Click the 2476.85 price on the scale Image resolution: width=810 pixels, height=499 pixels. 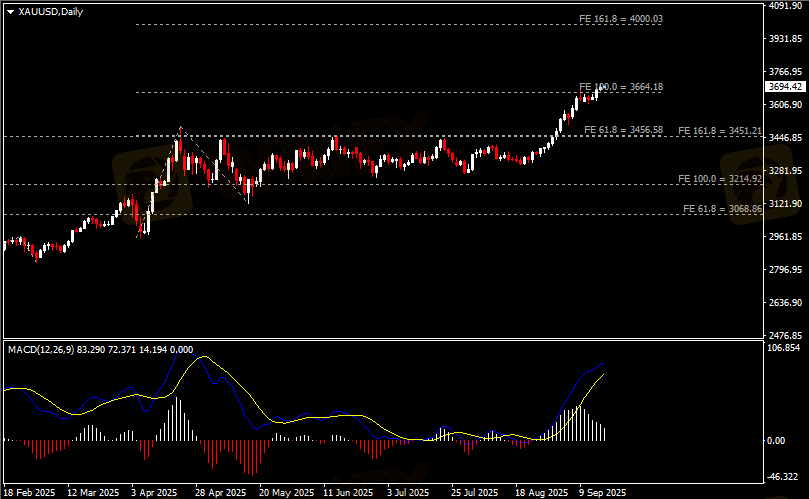tap(785, 335)
